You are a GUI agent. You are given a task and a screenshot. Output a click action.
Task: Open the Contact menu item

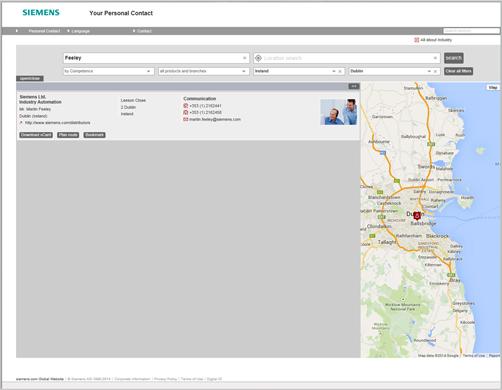[x=144, y=31]
